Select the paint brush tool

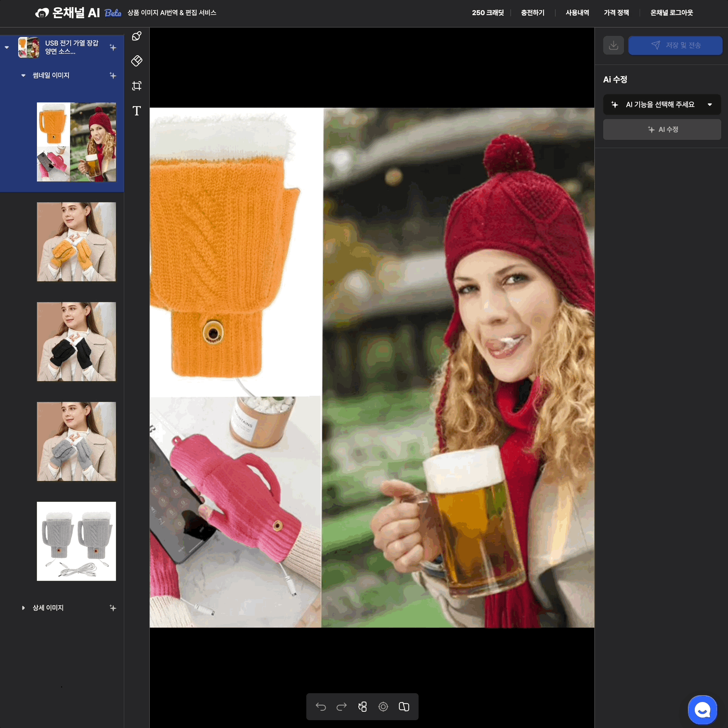(137, 36)
